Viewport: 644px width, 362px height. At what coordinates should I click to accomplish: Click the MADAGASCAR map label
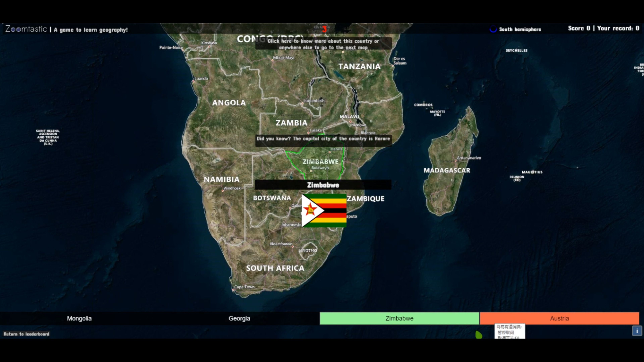point(447,170)
